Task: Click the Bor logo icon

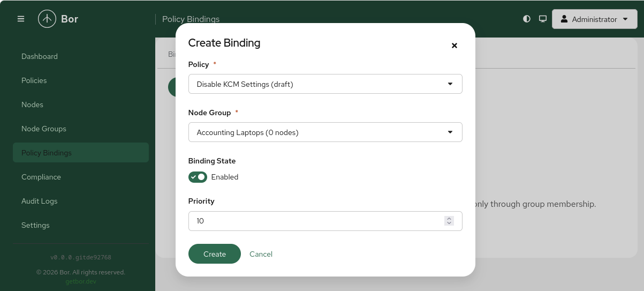Action: 47,19
